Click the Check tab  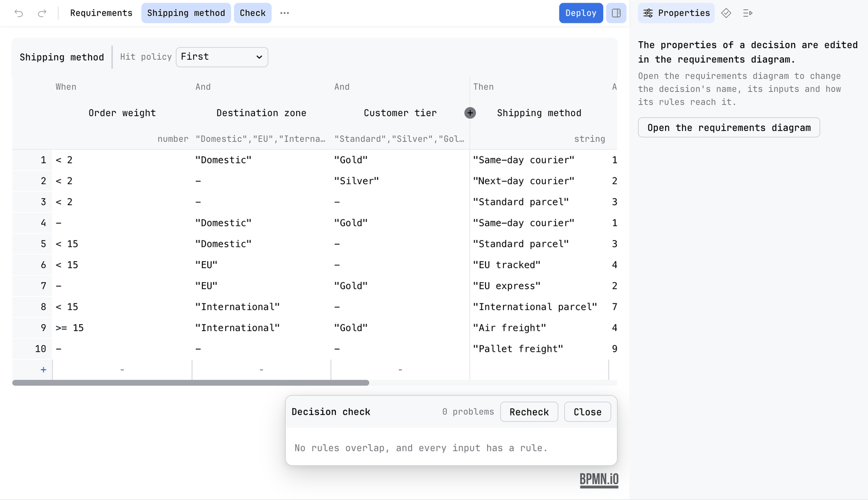click(253, 13)
